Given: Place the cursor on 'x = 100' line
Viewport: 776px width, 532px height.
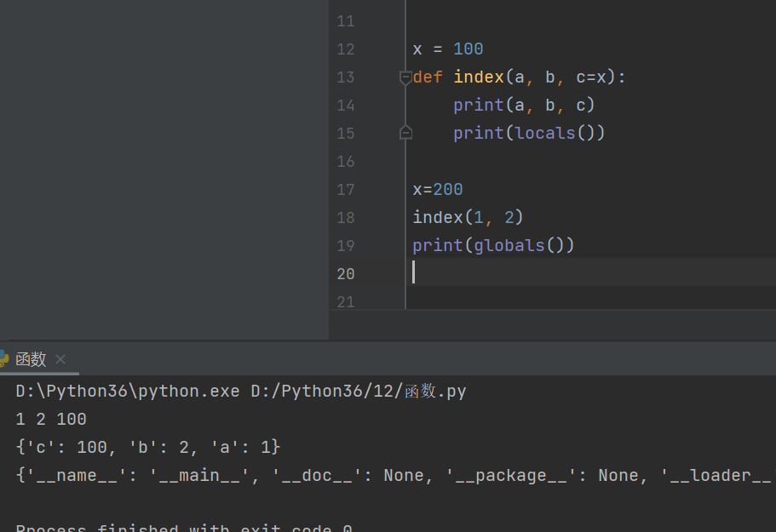Looking at the screenshot, I should pyautogui.click(x=448, y=49).
